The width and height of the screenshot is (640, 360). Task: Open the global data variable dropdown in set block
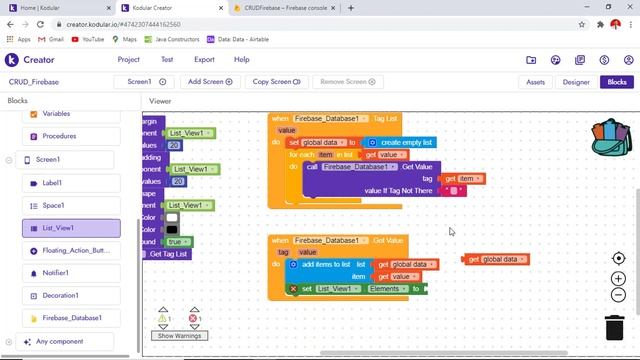[x=342, y=142]
